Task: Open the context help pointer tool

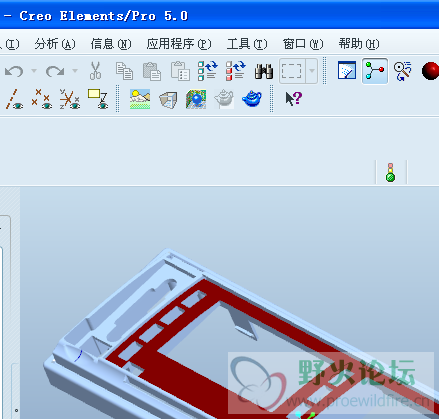Action: pos(294,99)
